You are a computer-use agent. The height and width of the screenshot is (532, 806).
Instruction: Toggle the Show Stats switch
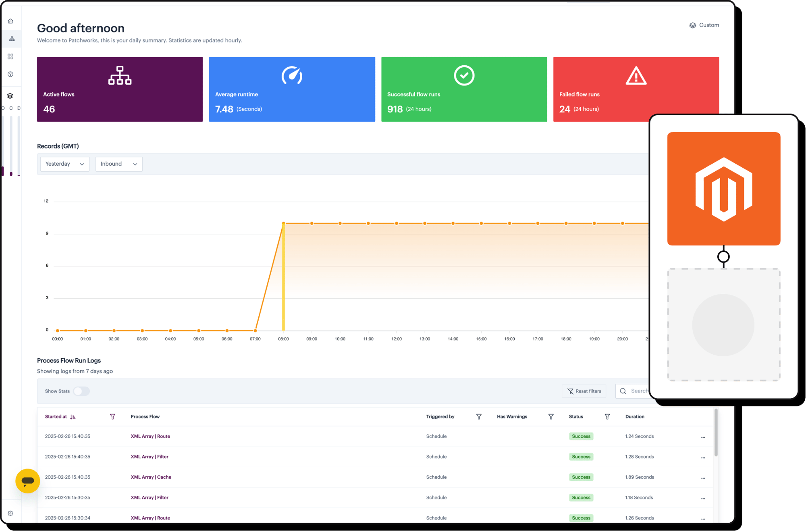pyautogui.click(x=81, y=391)
